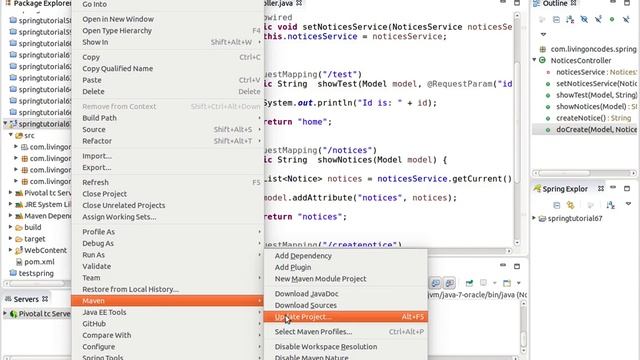Expand springtutorial67 in Spring Explorer

pos(534,218)
